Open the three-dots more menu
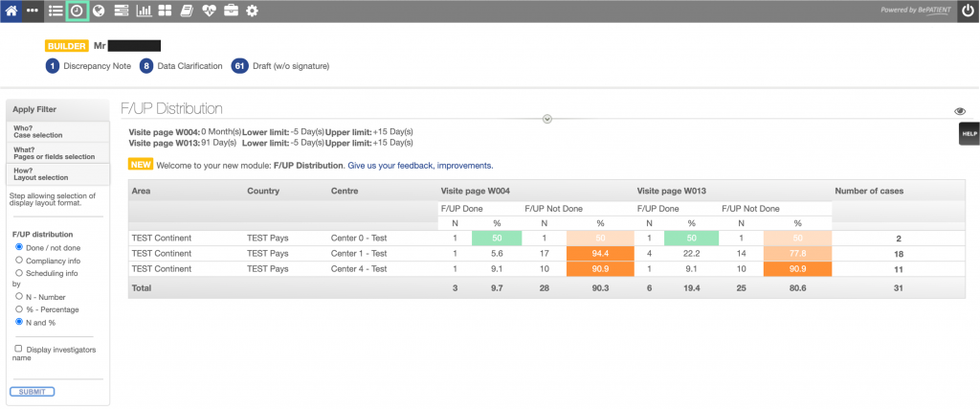The image size is (980, 410). (x=33, y=11)
